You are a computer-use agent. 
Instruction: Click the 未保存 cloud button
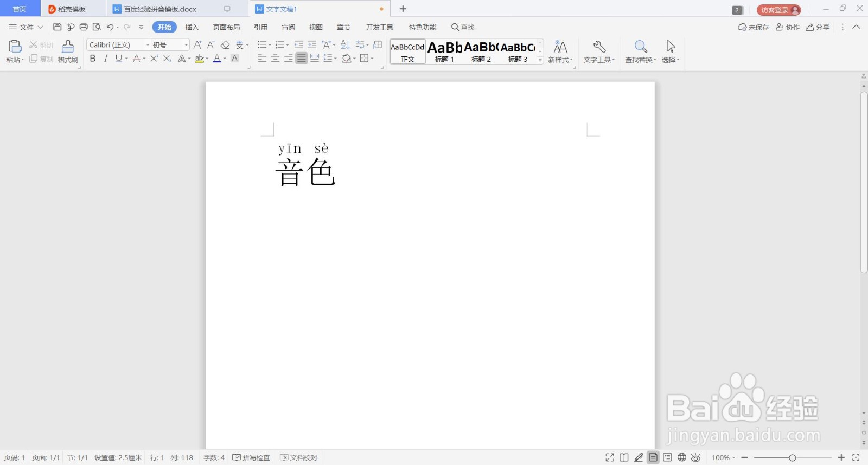tap(753, 27)
